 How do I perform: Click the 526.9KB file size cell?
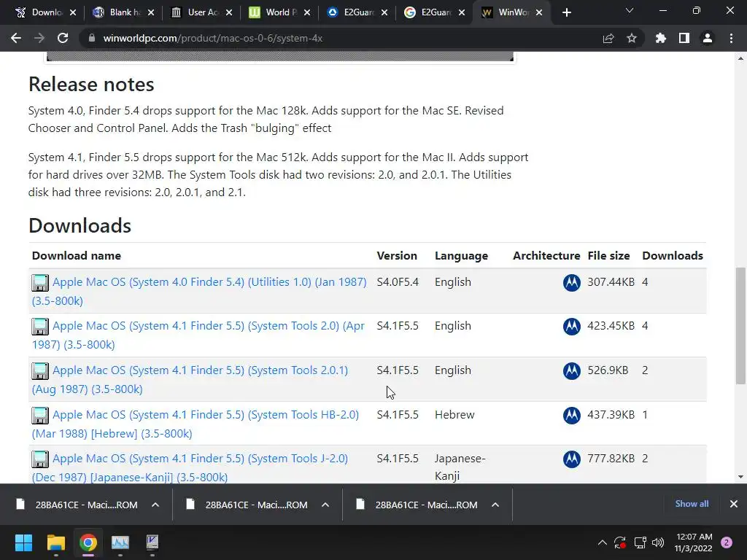(x=608, y=370)
